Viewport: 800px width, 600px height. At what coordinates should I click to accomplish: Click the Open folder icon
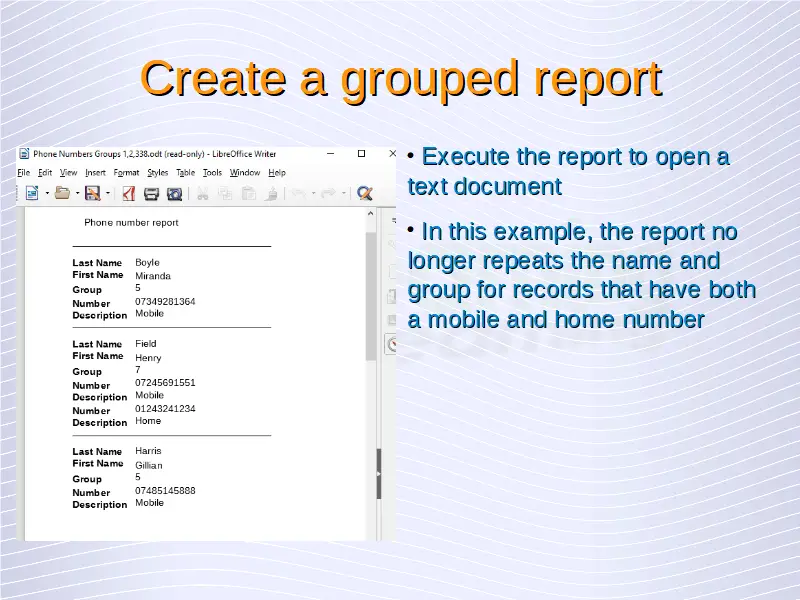point(62,193)
